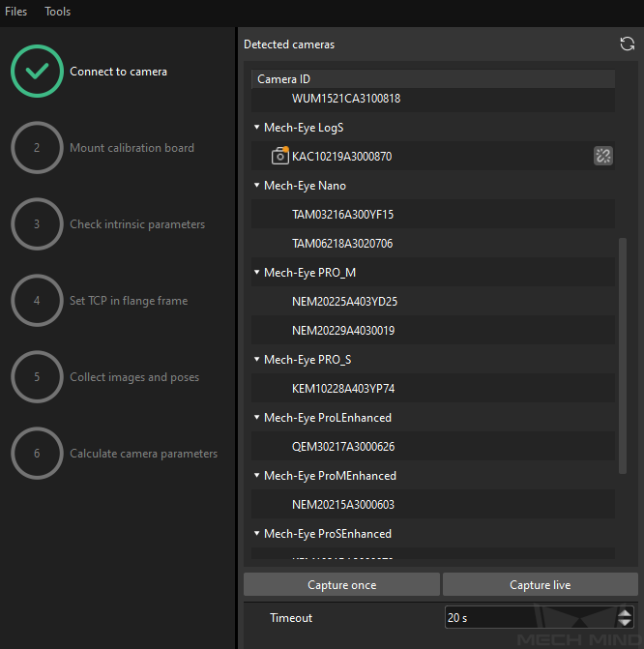Collapse the Mech-Eye ProSEnhanced group

(256, 533)
